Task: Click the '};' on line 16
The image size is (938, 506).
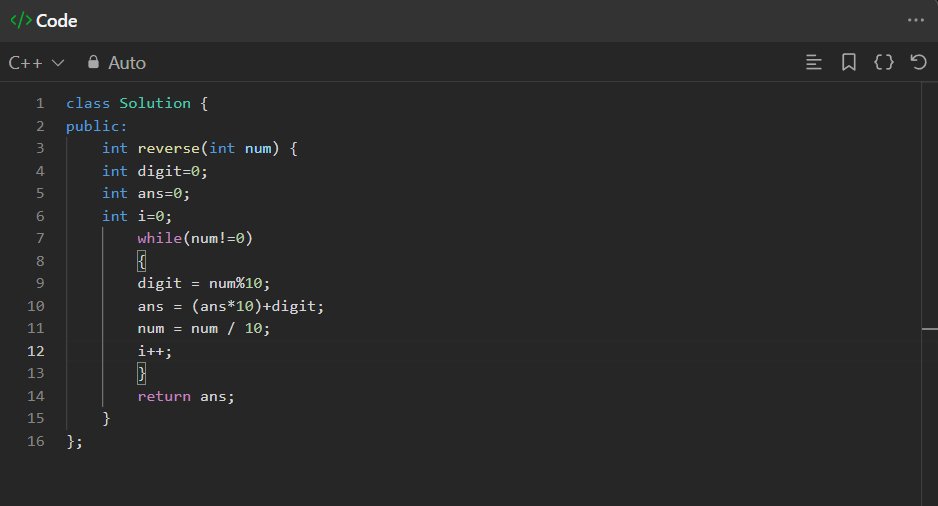Action: click(x=75, y=441)
